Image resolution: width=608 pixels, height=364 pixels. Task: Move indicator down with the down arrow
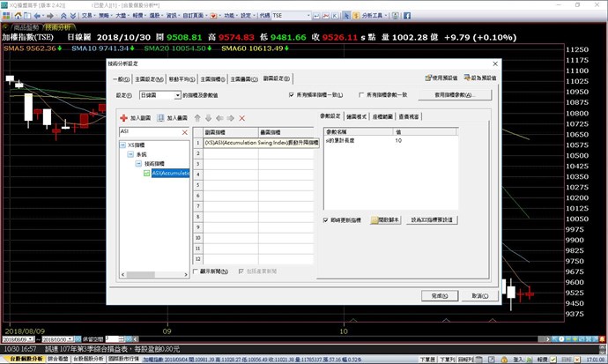[x=208, y=117]
